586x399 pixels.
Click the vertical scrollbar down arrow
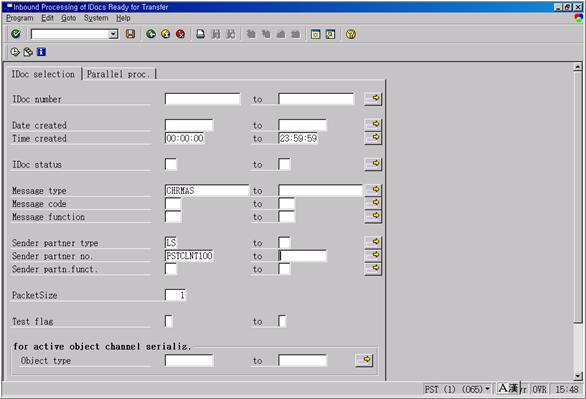tap(578, 376)
